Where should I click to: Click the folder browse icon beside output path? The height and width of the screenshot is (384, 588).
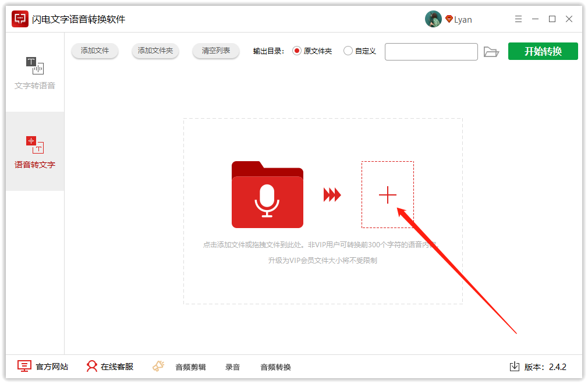click(x=492, y=52)
